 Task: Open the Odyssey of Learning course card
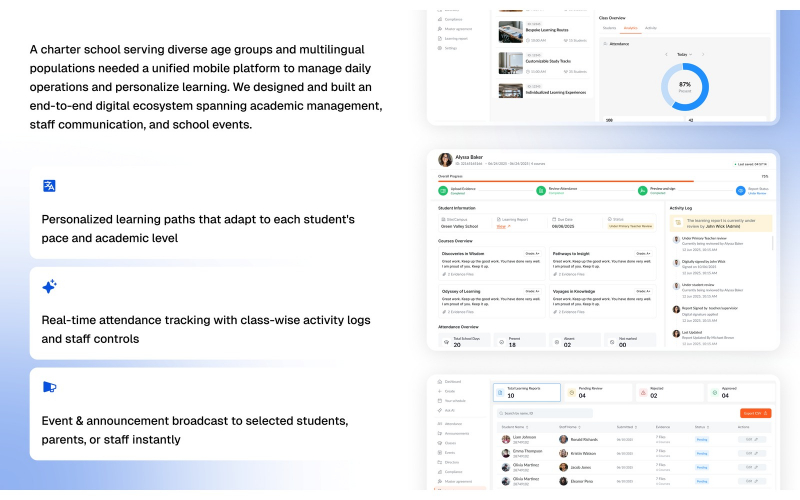[x=491, y=301]
